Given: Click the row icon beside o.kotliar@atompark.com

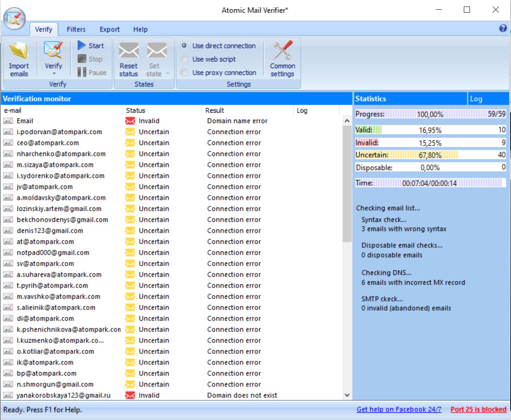Looking at the screenshot, I should (x=8, y=351).
